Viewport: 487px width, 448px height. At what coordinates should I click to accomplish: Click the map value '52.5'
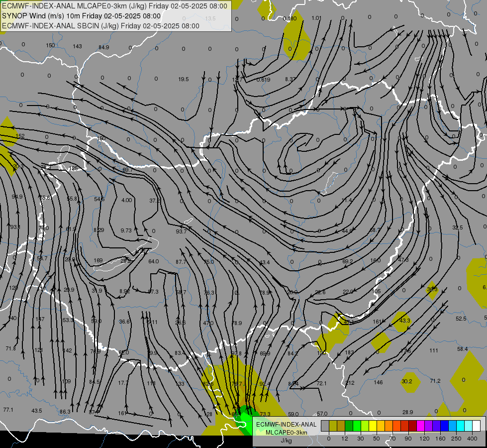point(461,319)
